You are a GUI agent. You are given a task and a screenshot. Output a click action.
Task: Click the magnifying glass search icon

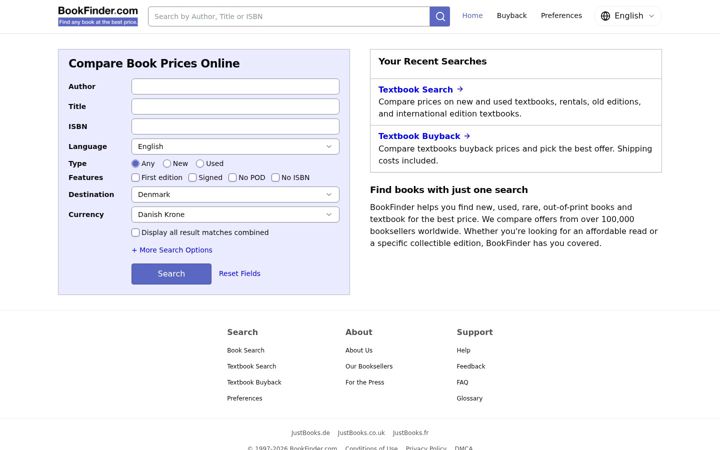coord(439,17)
